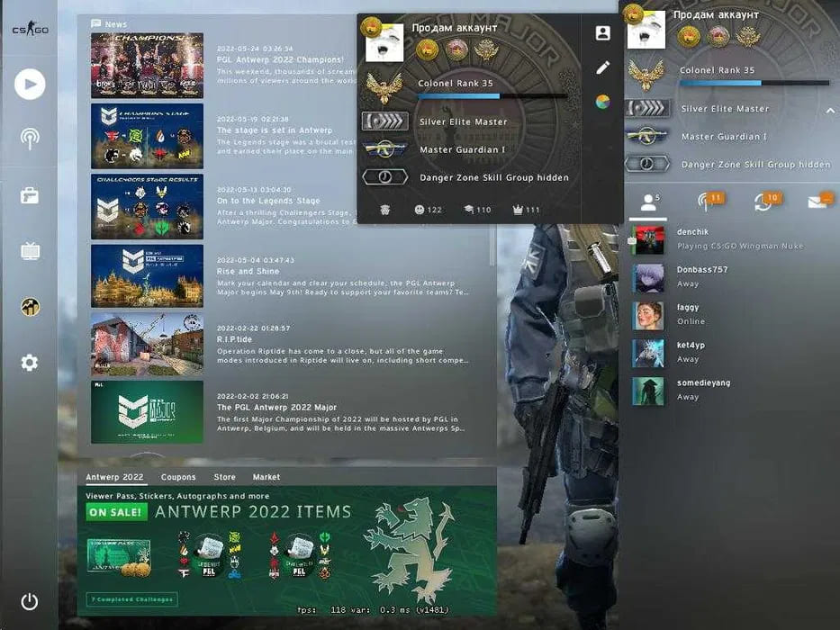Open the stats chart icon in the sidebar
Viewport: 840px width, 630px height.
pos(30,307)
